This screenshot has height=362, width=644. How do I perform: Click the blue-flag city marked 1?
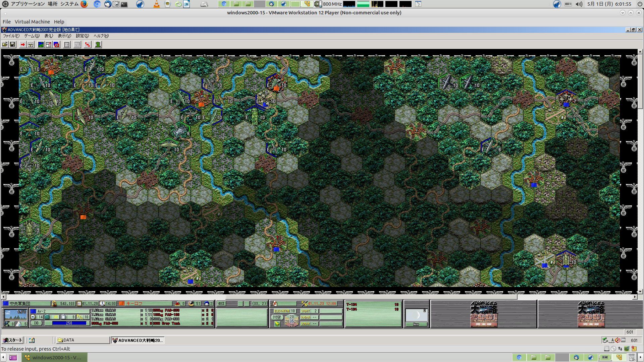click(534, 179)
